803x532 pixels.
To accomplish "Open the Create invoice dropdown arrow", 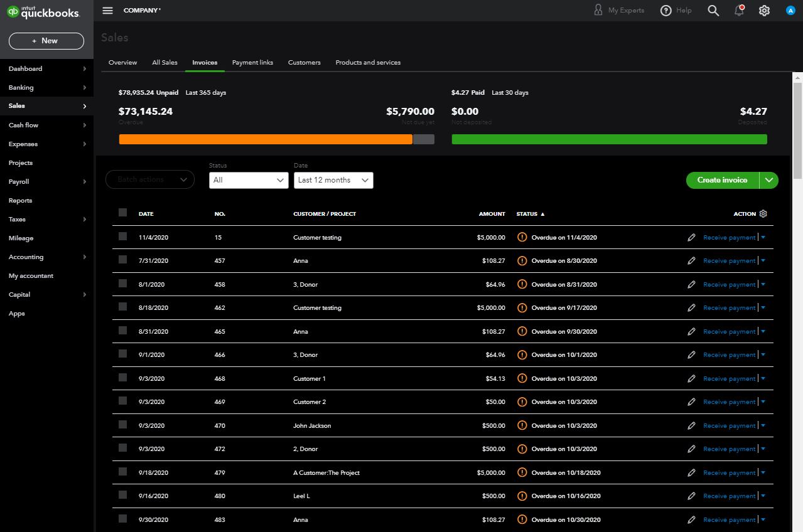I will point(768,180).
